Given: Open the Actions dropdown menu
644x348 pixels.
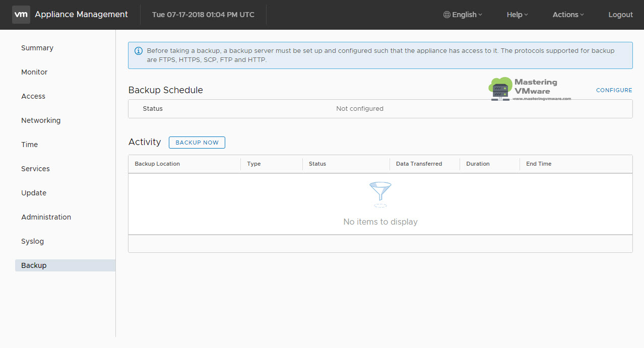Looking at the screenshot, I should [x=567, y=15].
